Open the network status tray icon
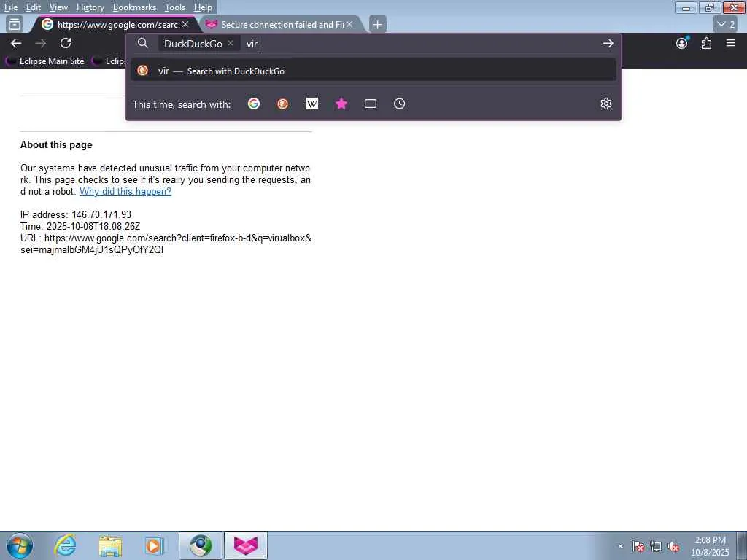This screenshot has width=747, height=560. coord(656,546)
